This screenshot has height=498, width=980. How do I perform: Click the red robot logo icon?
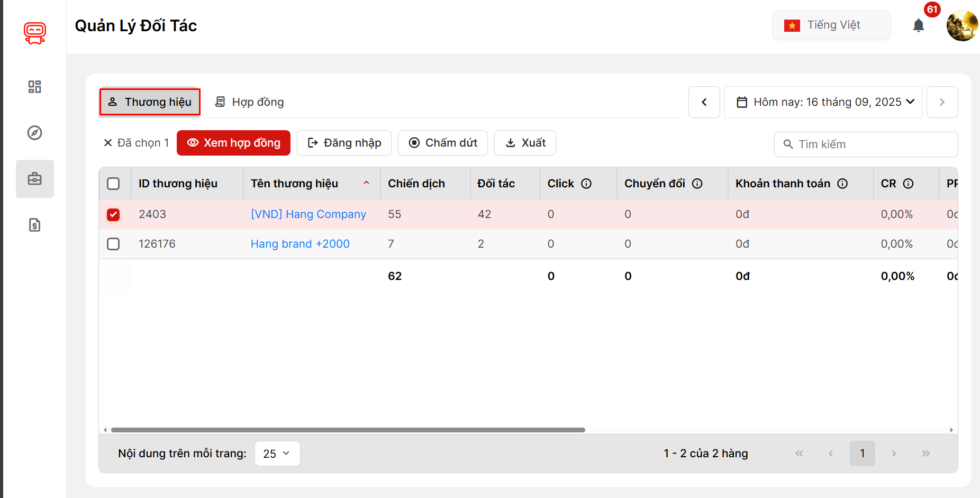point(35,33)
